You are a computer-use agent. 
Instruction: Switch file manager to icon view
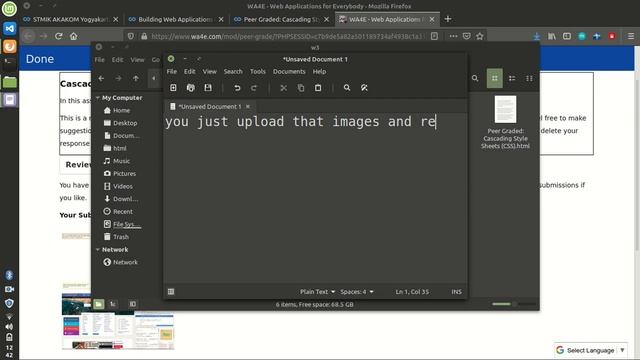point(495,78)
